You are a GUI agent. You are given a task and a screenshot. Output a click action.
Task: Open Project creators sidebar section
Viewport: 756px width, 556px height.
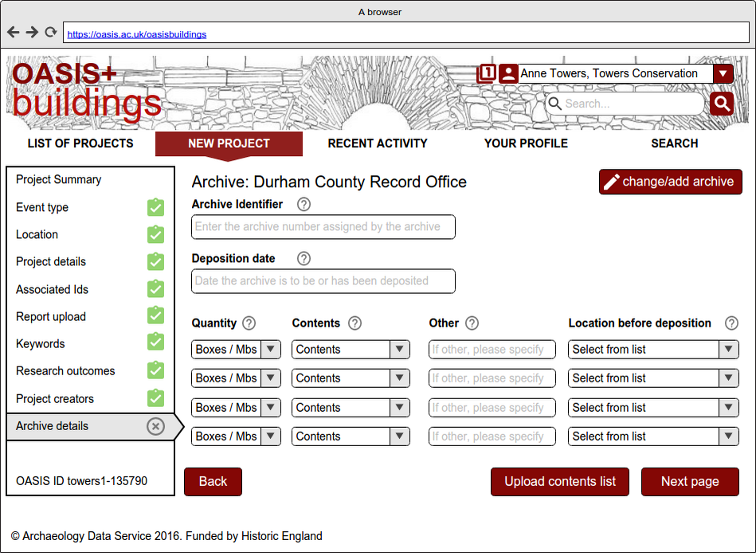click(x=55, y=399)
